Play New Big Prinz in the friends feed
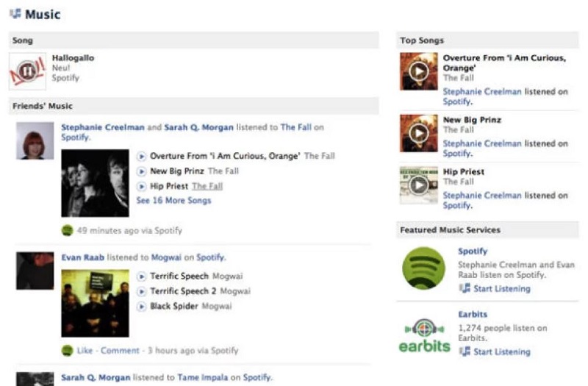The height and width of the screenshot is (386, 588). tap(141, 171)
